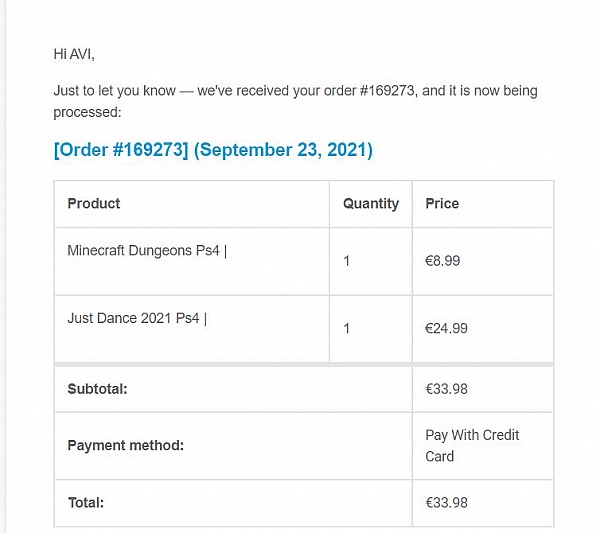Click the Quantity column header
This screenshot has width=600, height=533.
371,204
